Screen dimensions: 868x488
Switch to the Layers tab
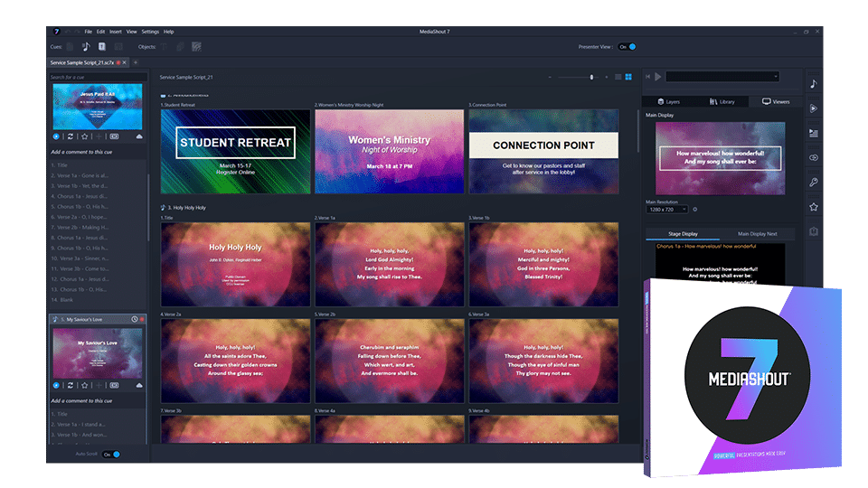point(670,102)
